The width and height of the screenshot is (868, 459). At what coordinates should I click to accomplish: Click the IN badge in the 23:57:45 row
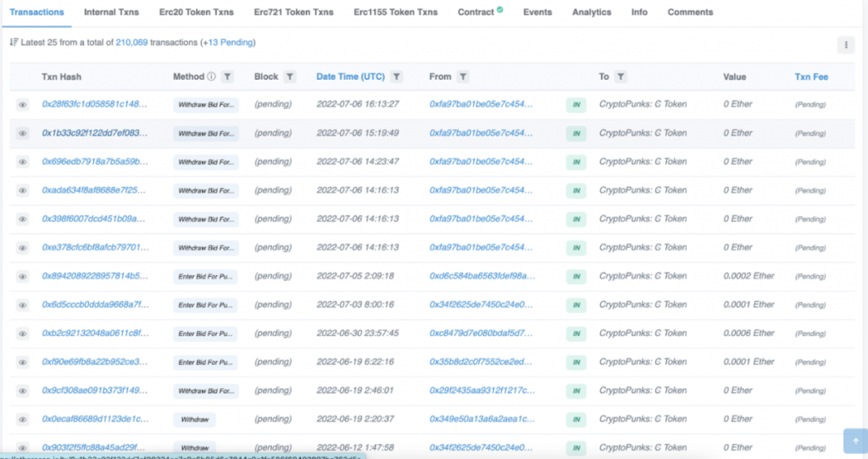click(576, 333)
